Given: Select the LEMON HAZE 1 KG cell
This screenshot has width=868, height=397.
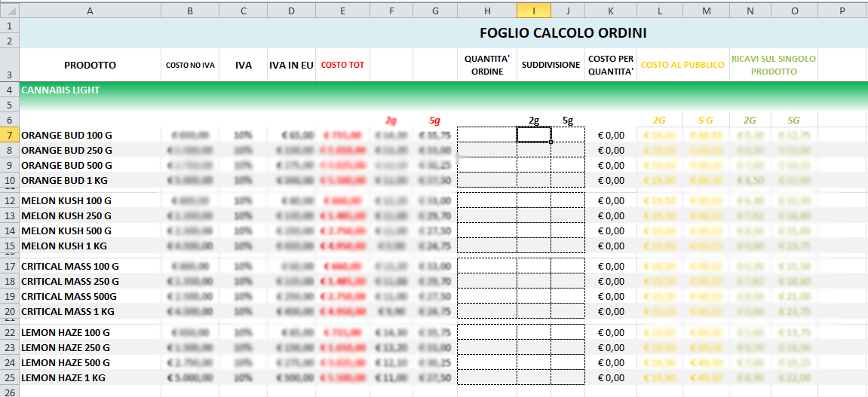Looking at the screenshot, I should [90, 377].
